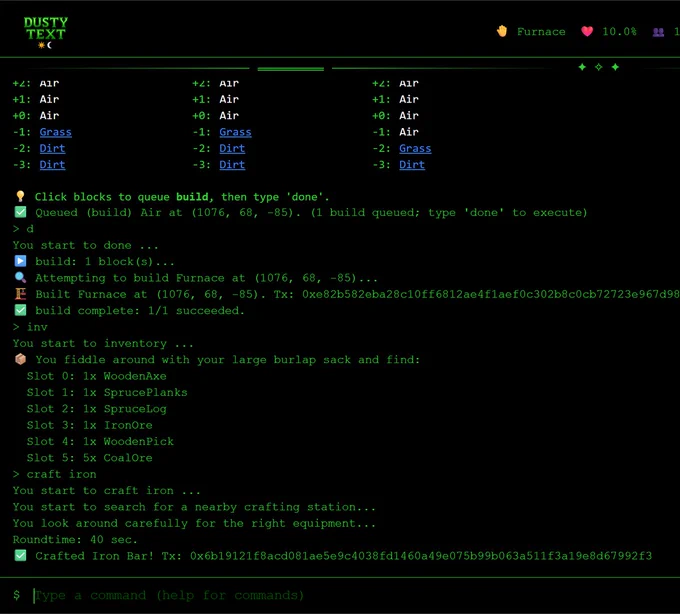Click 'You start to craft iron' line
The height and width of the screenshot is (614, 680).
(x=107, y=490)
